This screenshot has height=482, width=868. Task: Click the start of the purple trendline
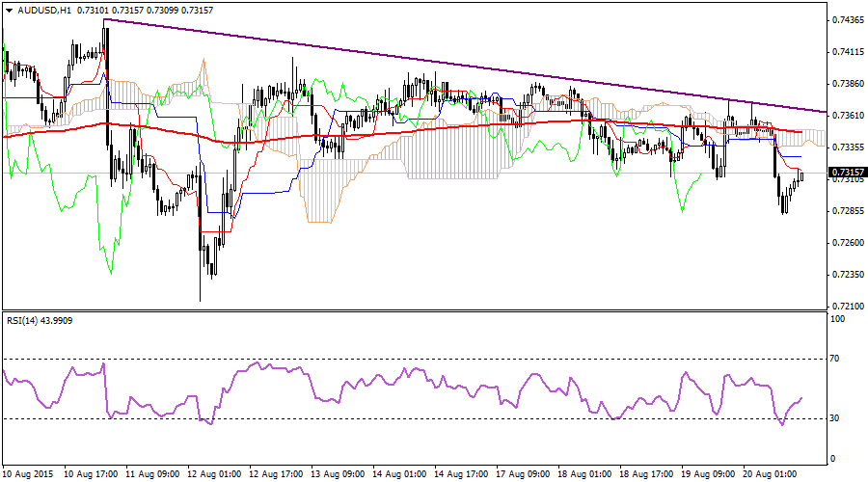coord(104,19)
